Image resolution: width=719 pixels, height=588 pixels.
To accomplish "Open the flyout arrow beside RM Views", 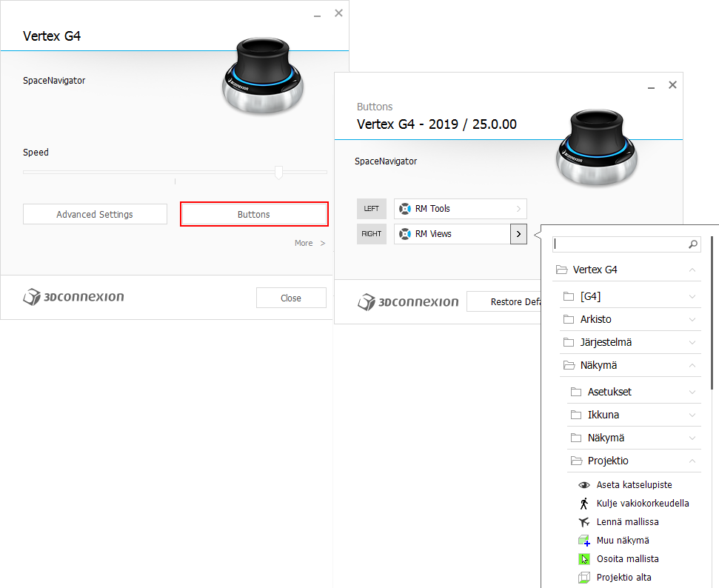I will click(x=518, y=234).
